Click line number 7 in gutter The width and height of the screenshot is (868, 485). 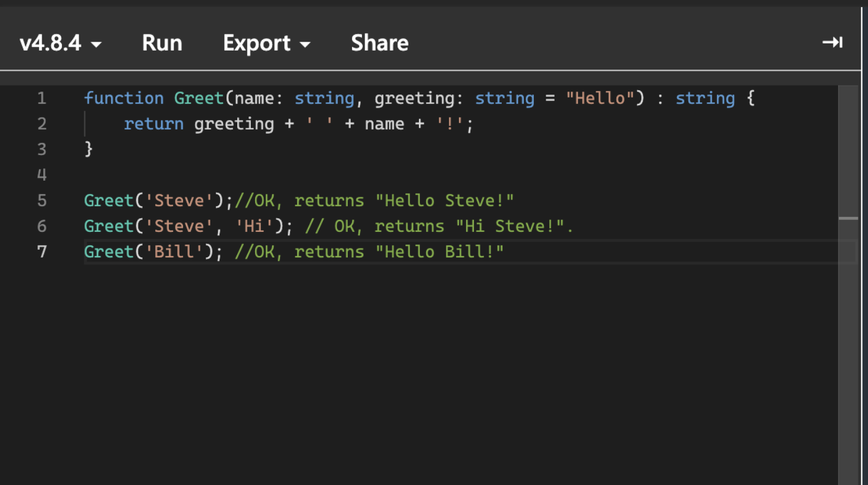tap(42, 251)
